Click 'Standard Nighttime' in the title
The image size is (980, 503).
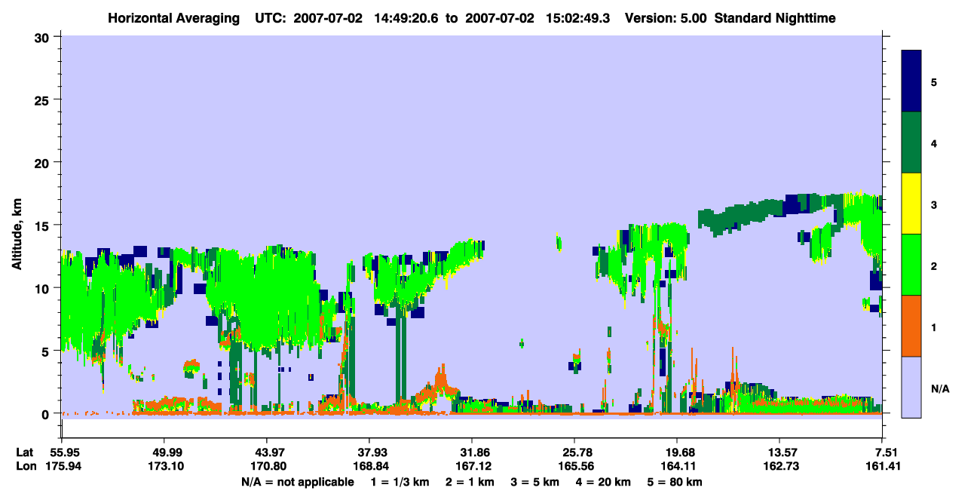tap(775, 18)
